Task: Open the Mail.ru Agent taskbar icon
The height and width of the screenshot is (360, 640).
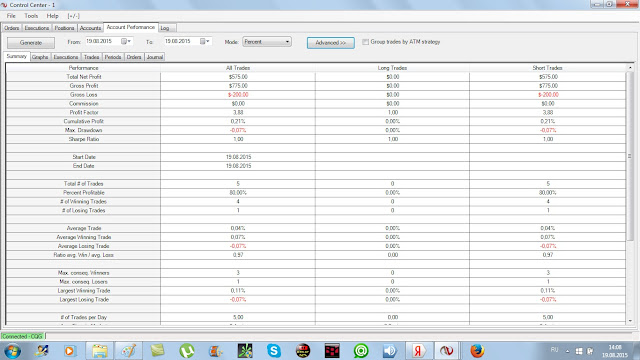Action: [361, 351]
